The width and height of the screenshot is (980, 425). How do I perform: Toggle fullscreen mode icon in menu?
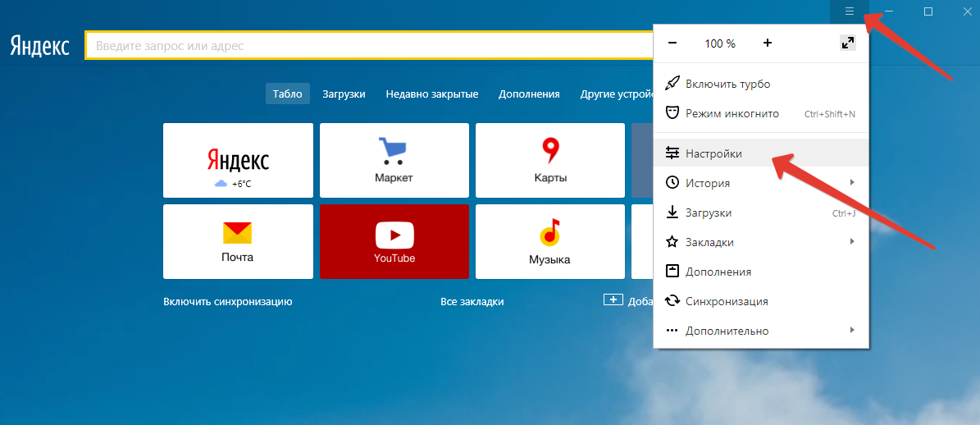click(847, 43)
